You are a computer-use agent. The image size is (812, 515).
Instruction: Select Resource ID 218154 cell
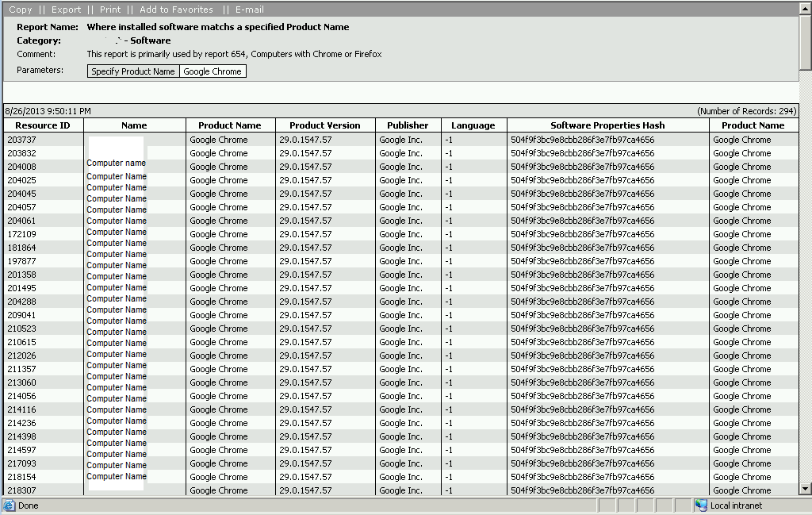pos(44,477)
